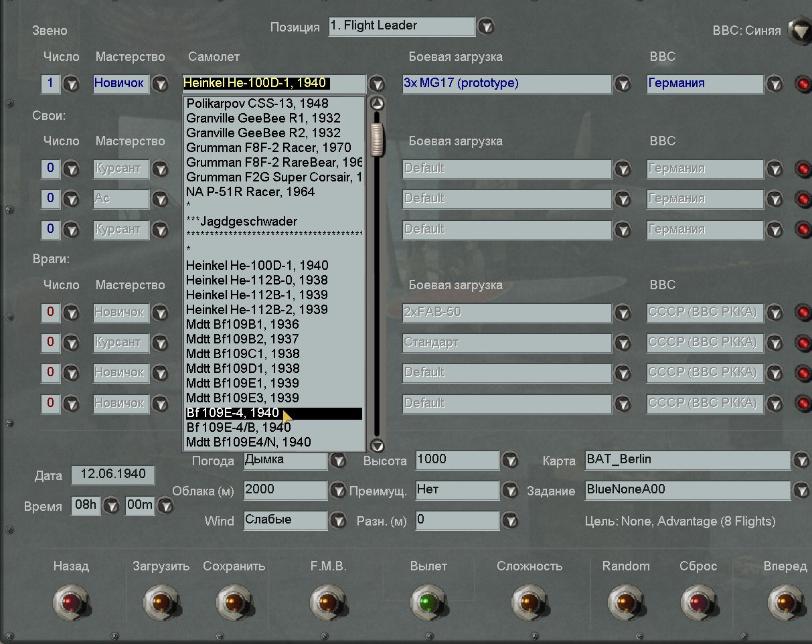Open the hour 08h dropdown arrow
The height and width of the screenshot is (644, 812).
tap(111, 506)
